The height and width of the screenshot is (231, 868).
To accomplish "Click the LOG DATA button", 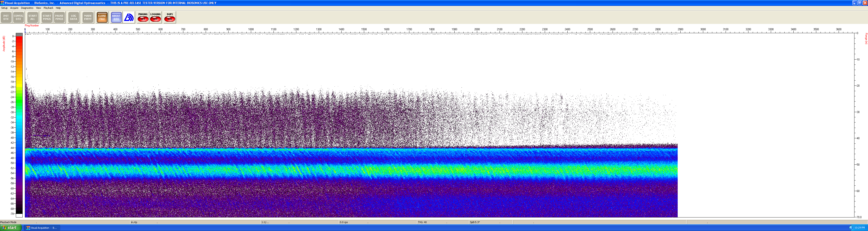I will tap(73, 18).
